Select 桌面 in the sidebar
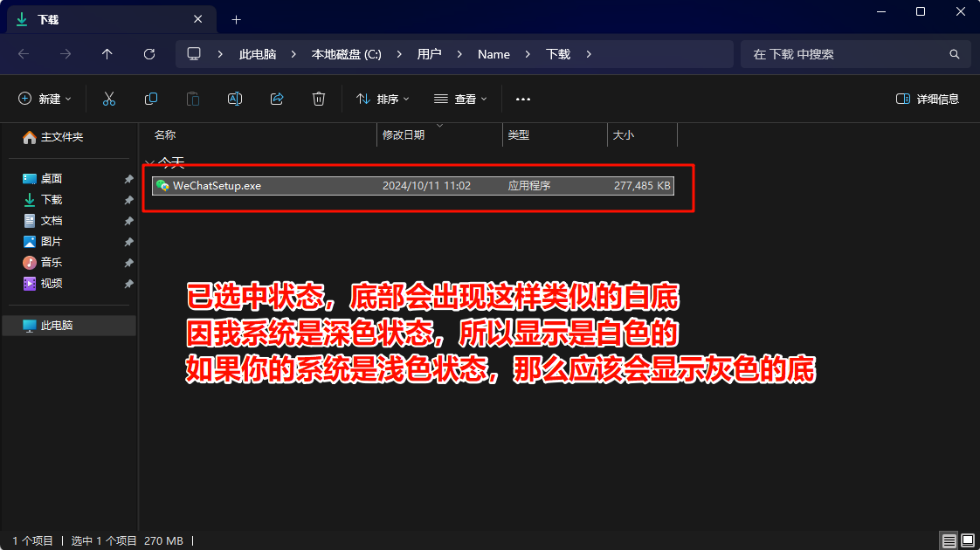Screen dimensions: 980x550 click(x=52, y=179)
